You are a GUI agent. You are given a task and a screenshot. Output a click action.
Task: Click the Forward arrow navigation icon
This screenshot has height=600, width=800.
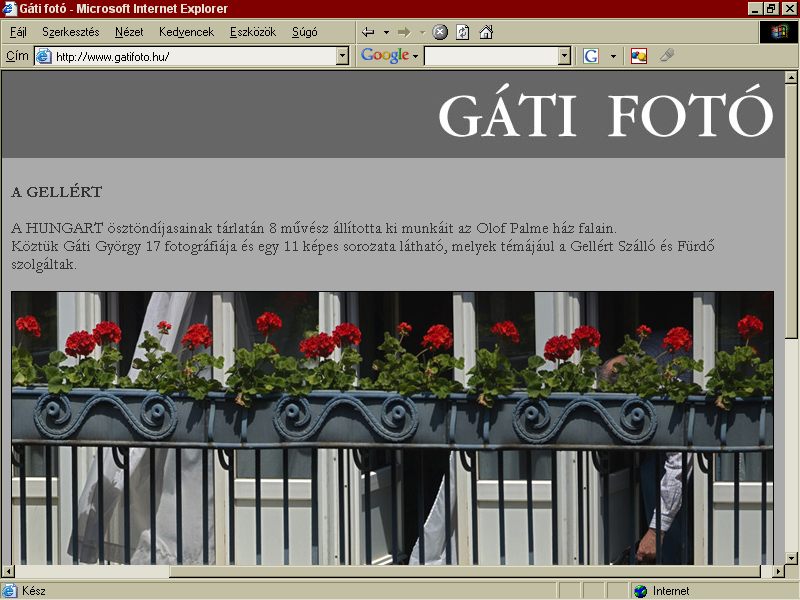tap(404, 33)
